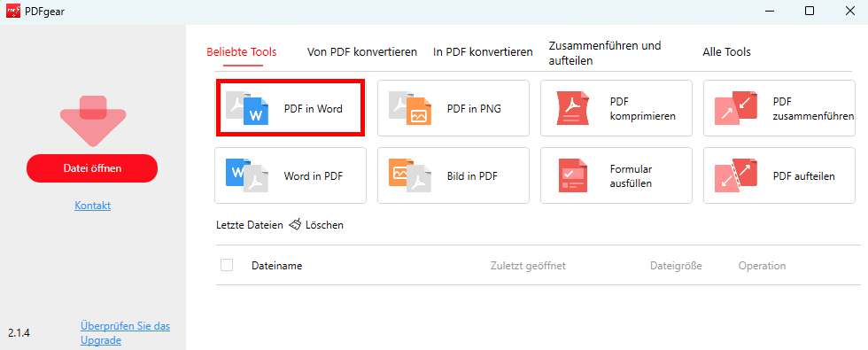Open the In PDF konvertieren tab
Screen dimensions: 868x350
tap(483, 52)
